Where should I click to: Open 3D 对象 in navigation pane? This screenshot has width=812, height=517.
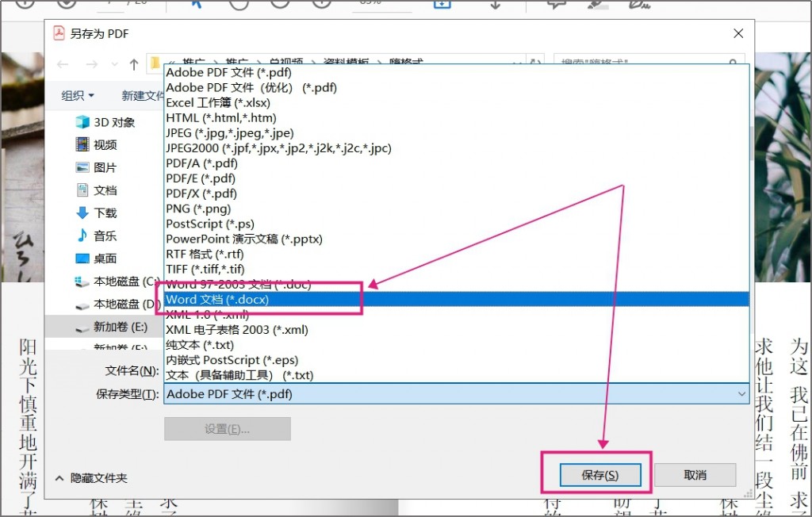(105, 122)
